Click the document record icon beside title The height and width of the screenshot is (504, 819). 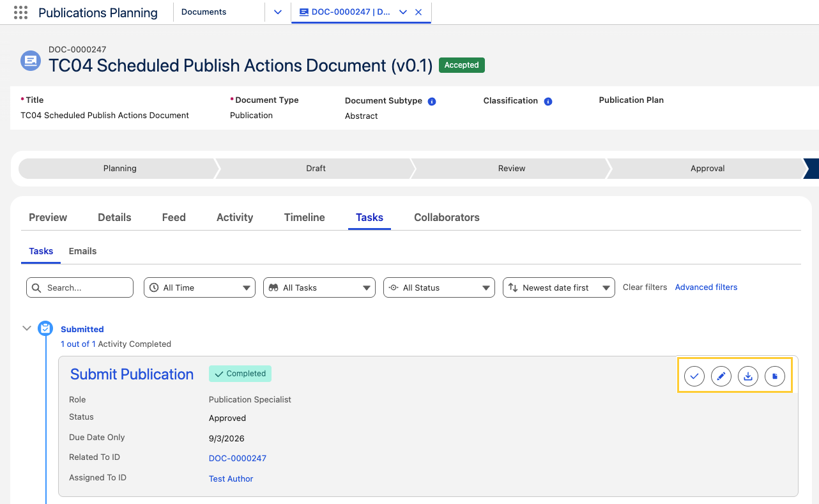[x=30, y=61]
